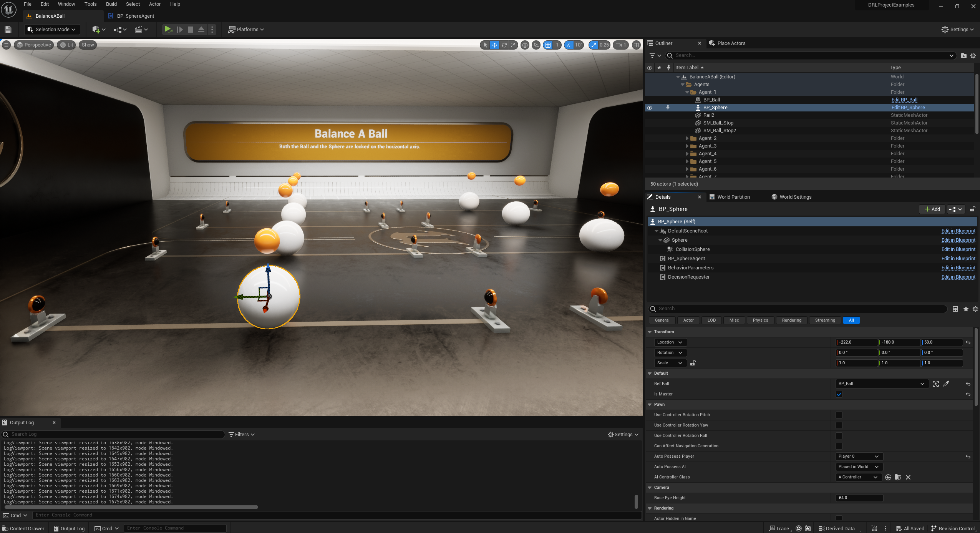Open the File menu
This screenshot has width=980, height=533.
tap(28, 4)
